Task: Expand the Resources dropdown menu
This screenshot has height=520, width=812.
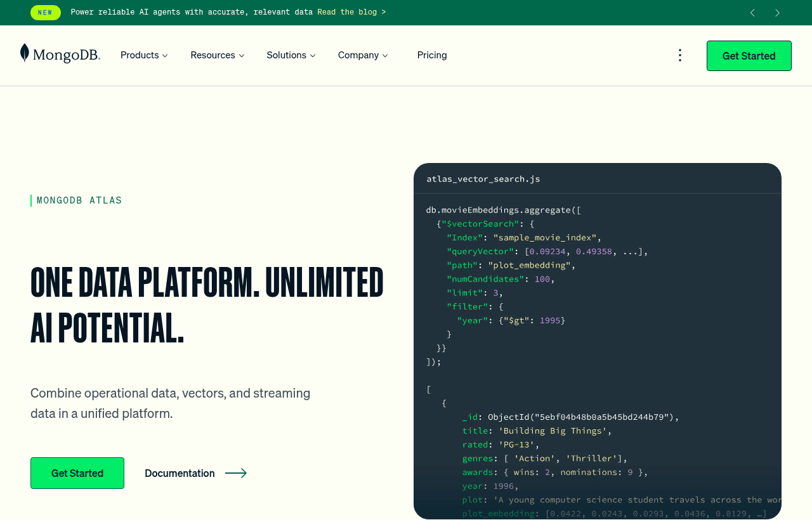Action: pos(218,55)
